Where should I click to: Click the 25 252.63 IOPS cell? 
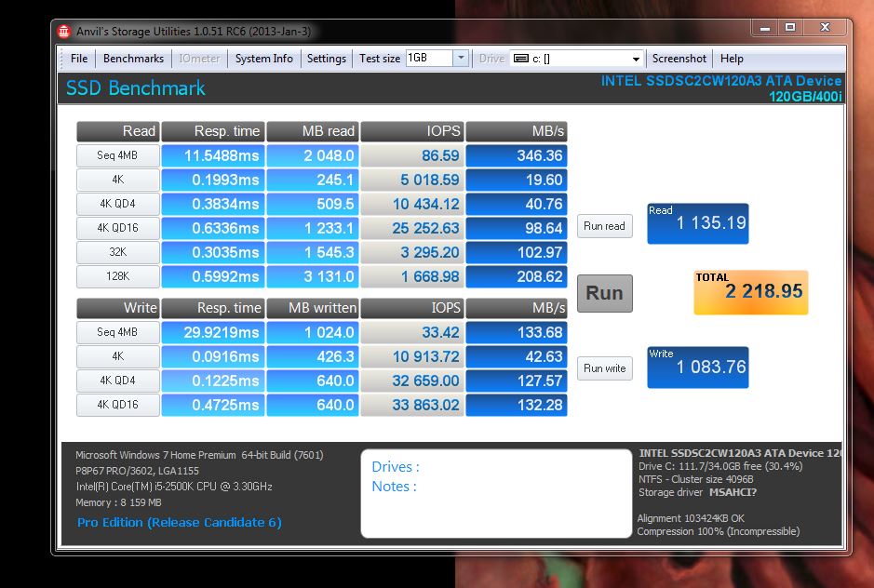coord(412,228)
